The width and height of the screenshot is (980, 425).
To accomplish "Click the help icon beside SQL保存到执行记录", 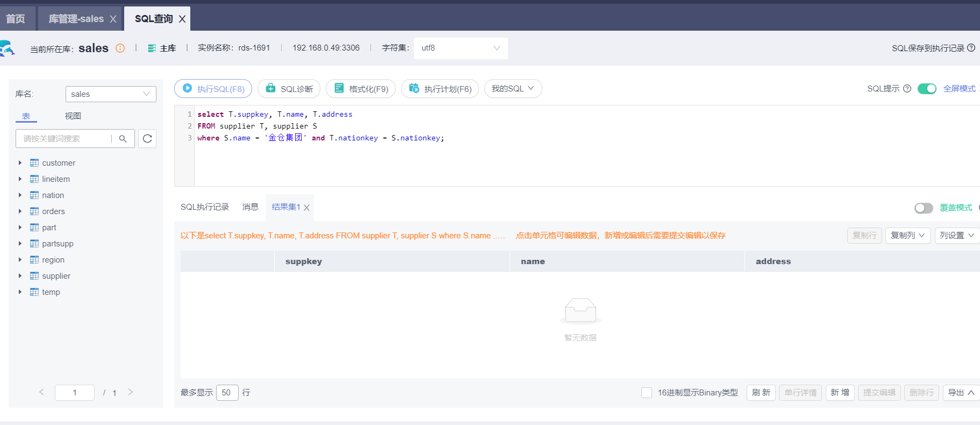I will (x=971, y=48).
